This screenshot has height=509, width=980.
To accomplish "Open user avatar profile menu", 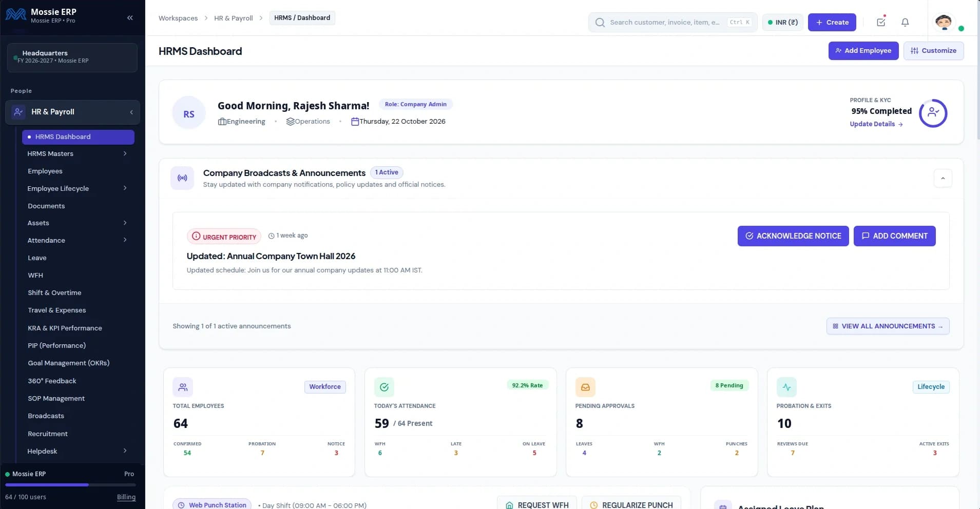I will click(x=944, y=22).
